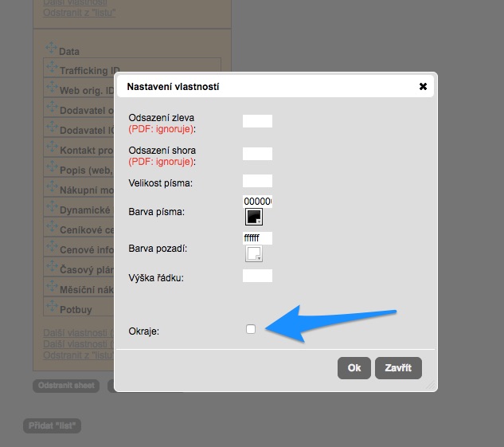Viewport: 504px width, 447px height.
Task: Enable the Okraje checkbox
Action: pos(251,329)
